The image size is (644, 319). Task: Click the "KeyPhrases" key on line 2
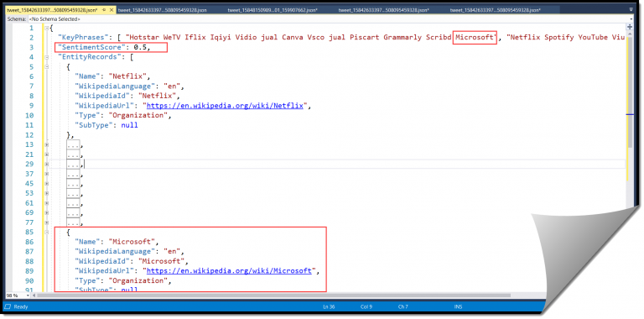[x=83, y=38]
